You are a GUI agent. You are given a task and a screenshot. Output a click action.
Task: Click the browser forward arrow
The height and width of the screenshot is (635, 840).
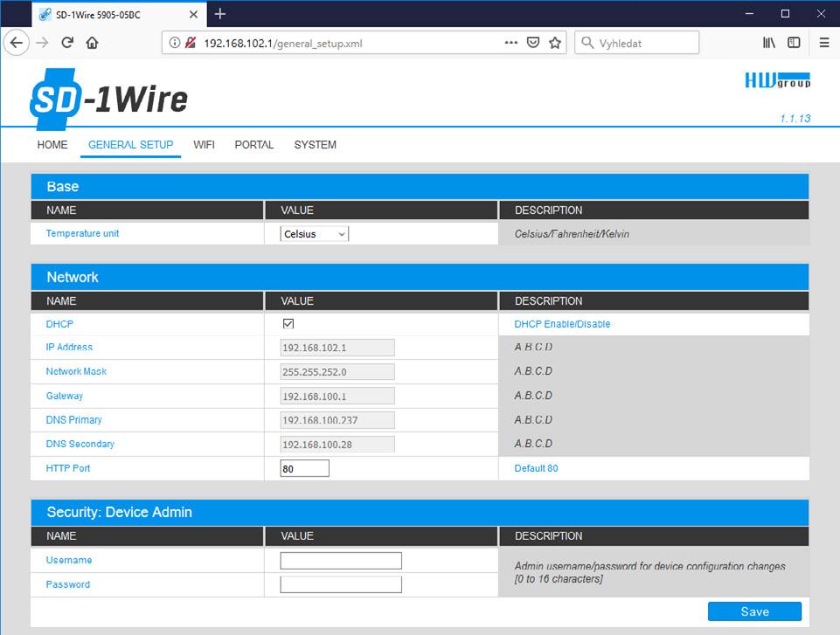coord(42,43)
